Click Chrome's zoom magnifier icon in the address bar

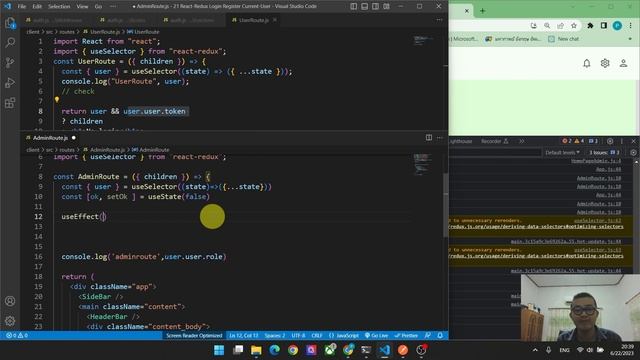[547, 26]
